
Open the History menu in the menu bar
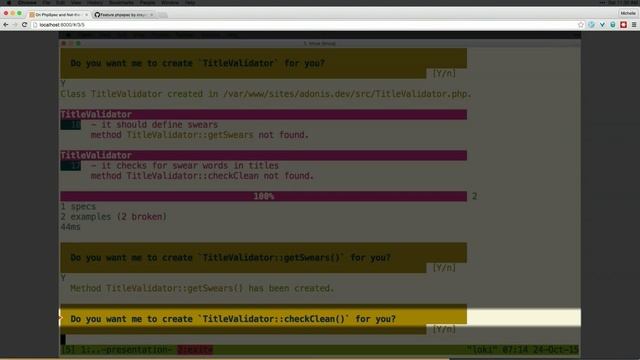(x=95, y=2)
